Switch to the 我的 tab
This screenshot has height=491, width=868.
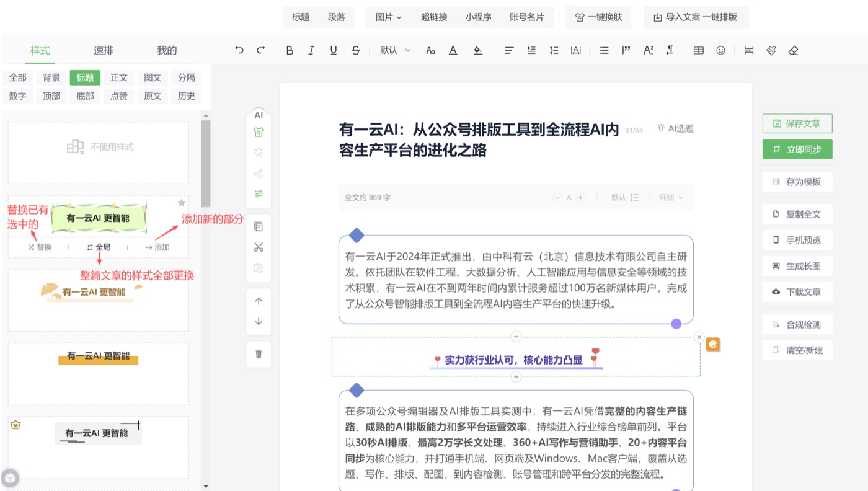[x=167, y=51]
